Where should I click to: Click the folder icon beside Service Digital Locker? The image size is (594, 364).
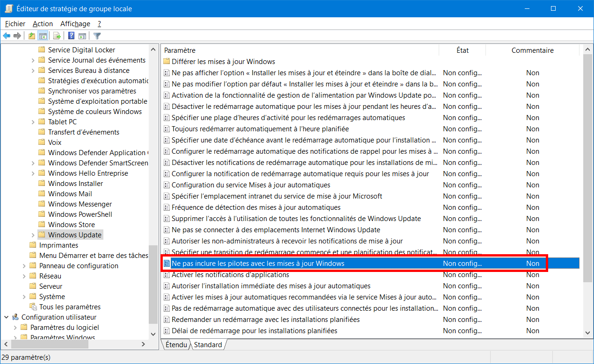[42, 50]
